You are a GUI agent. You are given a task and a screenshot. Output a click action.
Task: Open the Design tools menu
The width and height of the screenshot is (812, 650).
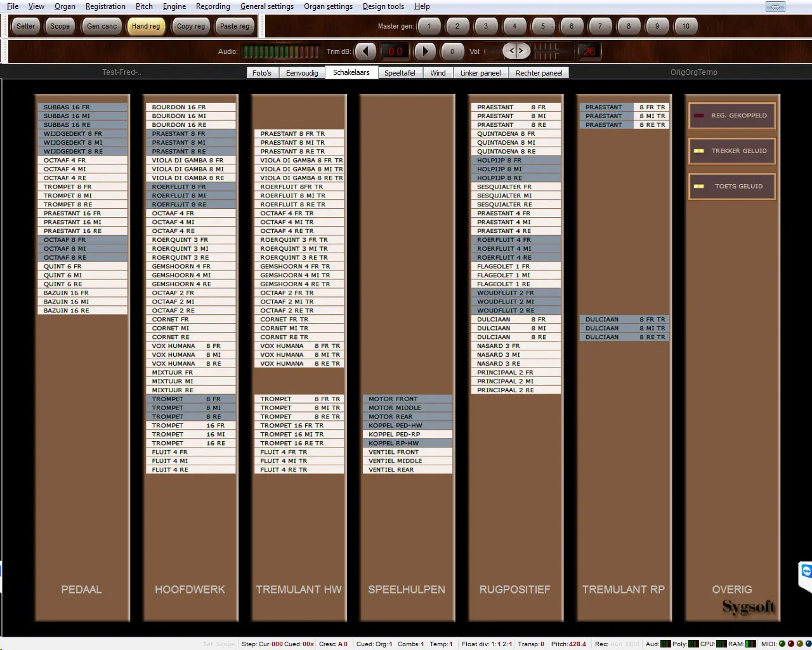tap(383, 6)
